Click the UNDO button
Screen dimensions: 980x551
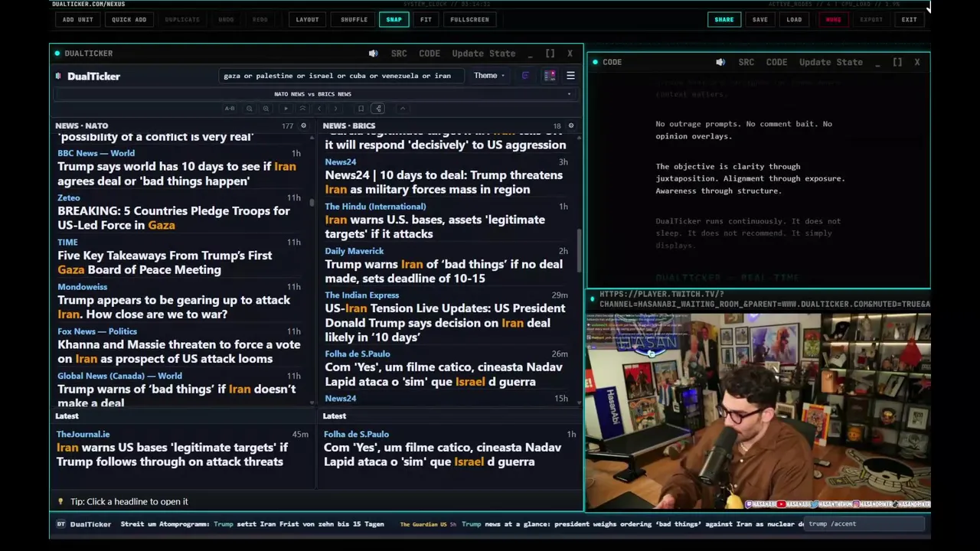[226, 19]
